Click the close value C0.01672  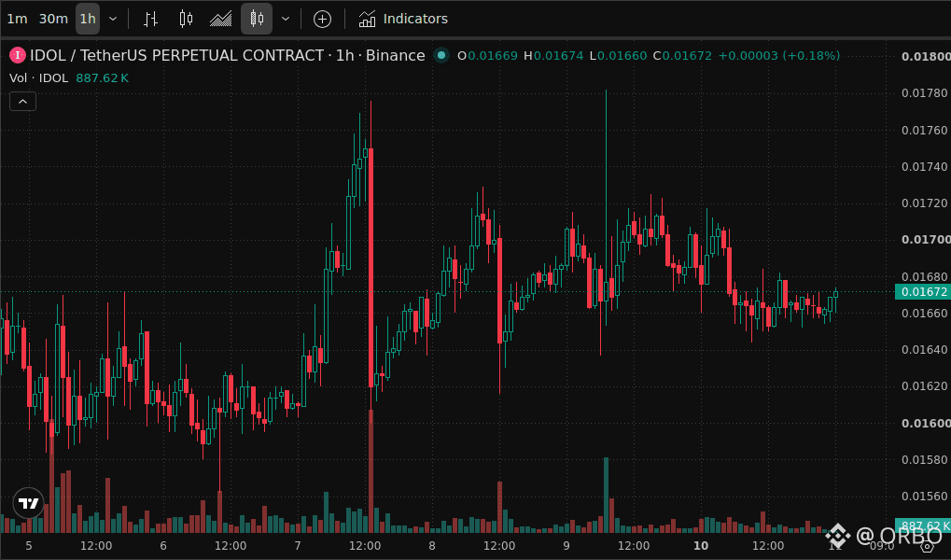pos(682,56)
